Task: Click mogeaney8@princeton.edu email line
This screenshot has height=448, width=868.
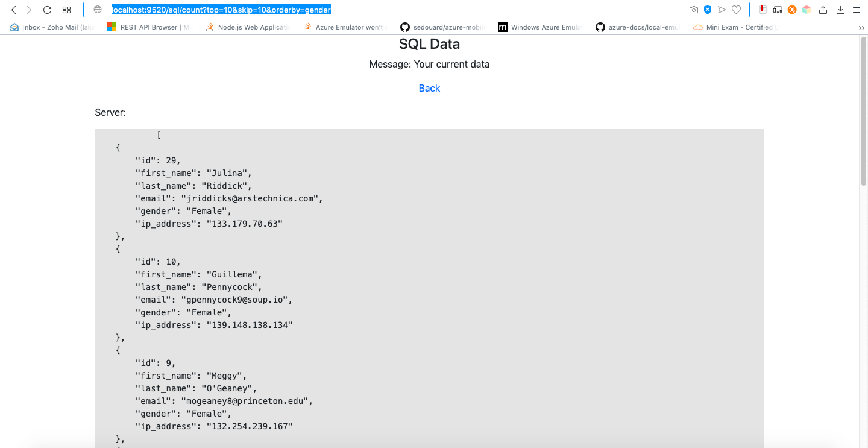Action: (x=224, y=401)
